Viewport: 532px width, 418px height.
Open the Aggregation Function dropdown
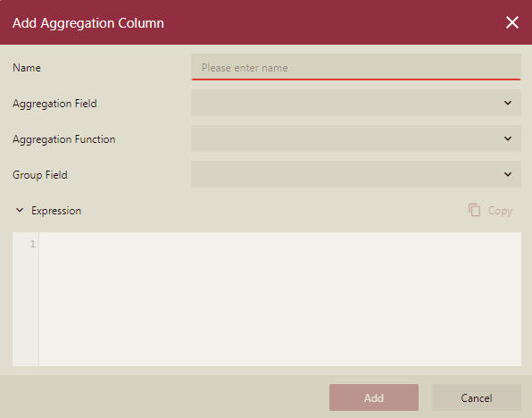pos(356,138)
